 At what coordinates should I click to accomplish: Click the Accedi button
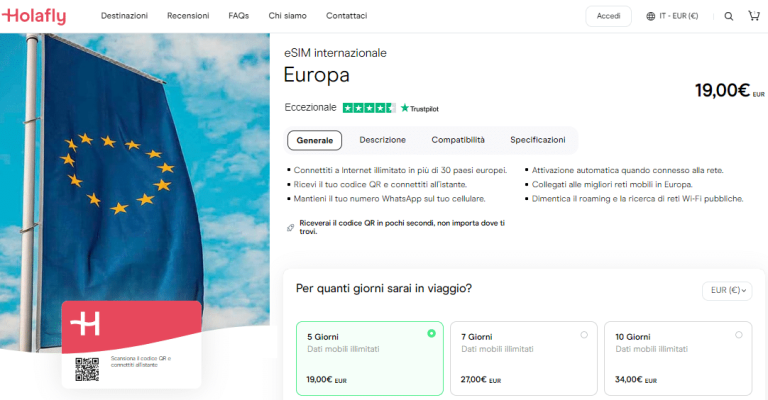click(x=608, y=16)
